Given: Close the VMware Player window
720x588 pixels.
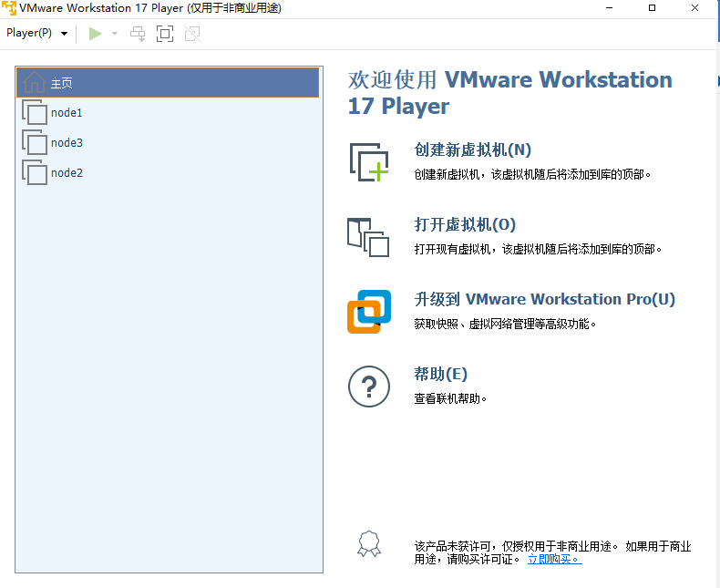Looking at the screenshot, I should click(694, 8).
